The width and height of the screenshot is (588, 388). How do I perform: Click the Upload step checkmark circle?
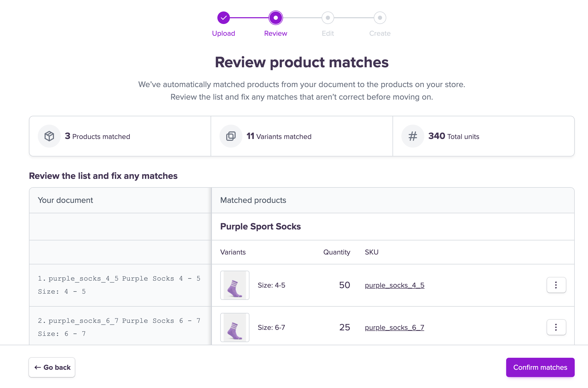tap(223, 18)
